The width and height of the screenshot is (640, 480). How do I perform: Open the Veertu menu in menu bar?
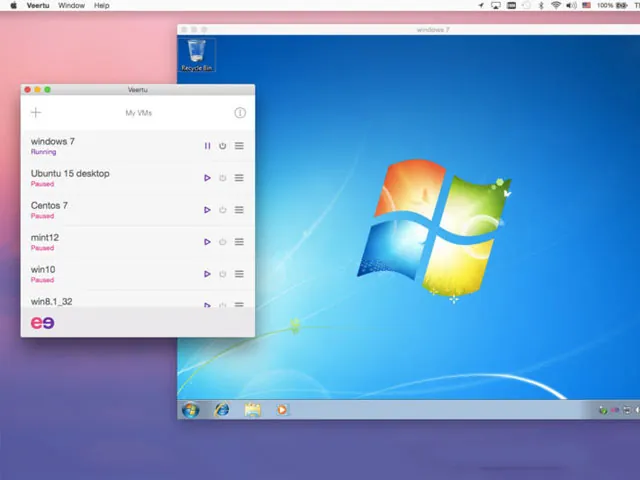click(38, 5)
